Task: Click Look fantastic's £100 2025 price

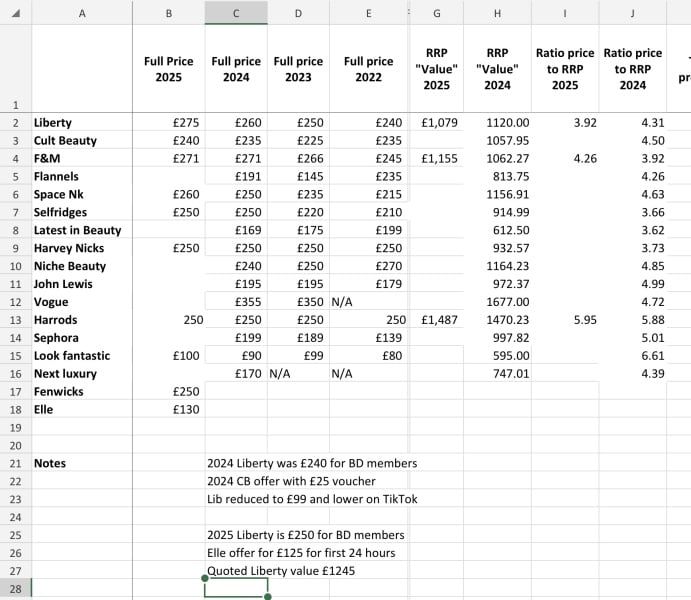Action: coord(169,356)
